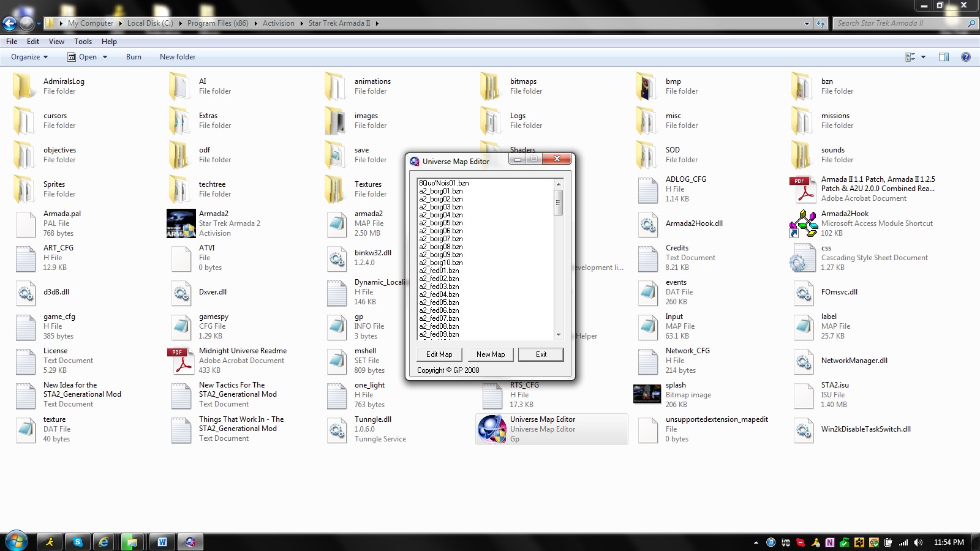Select the armada2 MAP file icon

[336, 223]
